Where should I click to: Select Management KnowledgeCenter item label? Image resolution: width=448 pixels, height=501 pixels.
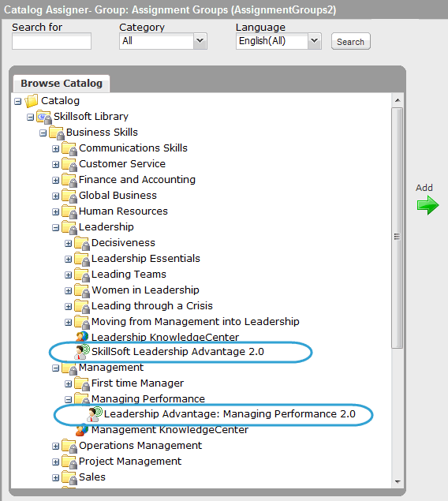pos(170,430)
